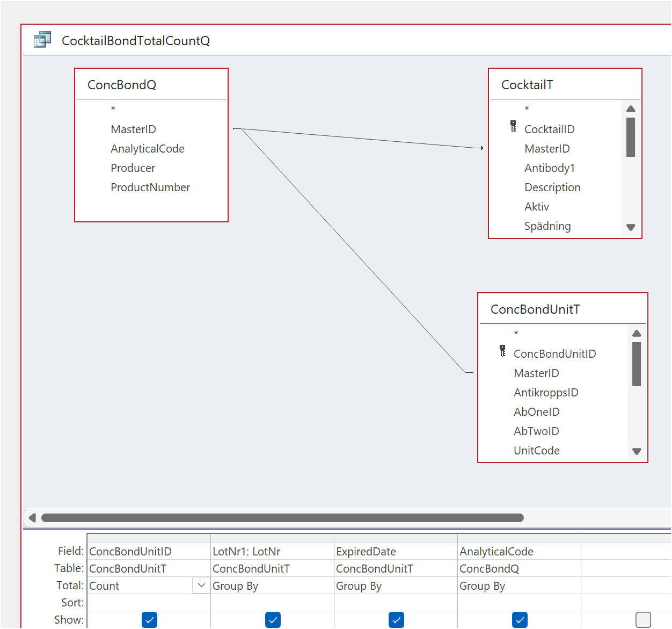Click the Group By cell under AnalyticalCode
This screenshot has width=672, height=629.
(x=519, y=585)
